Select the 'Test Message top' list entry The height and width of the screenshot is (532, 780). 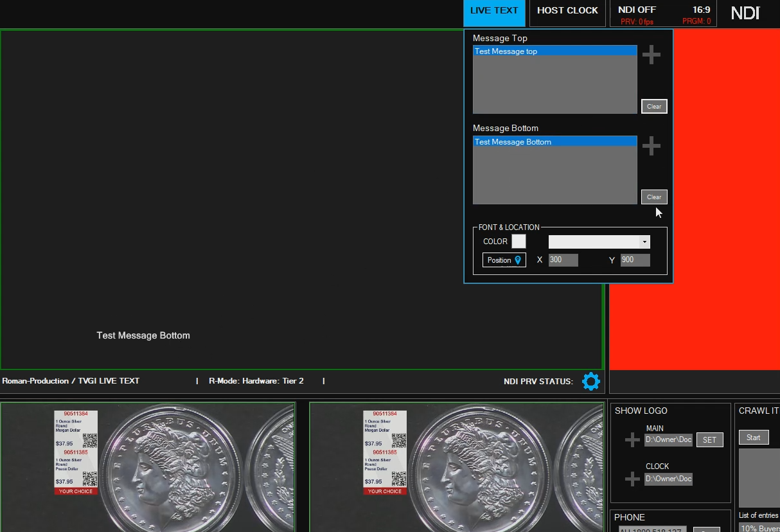click(554, 51)
